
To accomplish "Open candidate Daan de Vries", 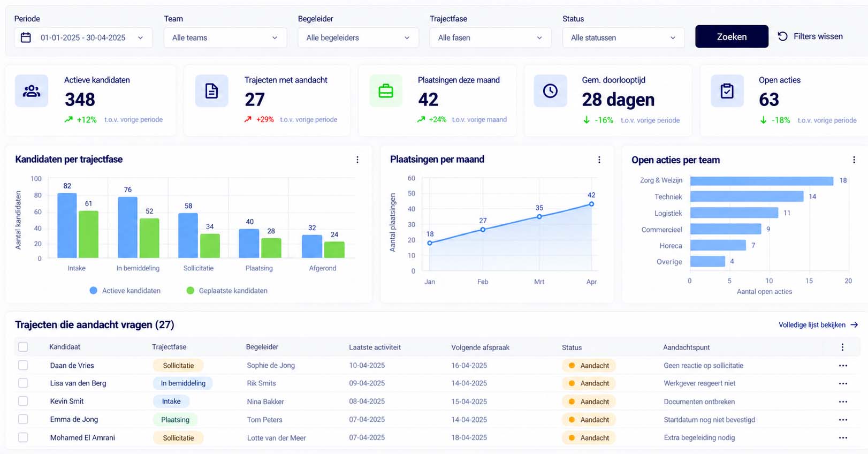I will pyautogui.click(x=72, y=366).
